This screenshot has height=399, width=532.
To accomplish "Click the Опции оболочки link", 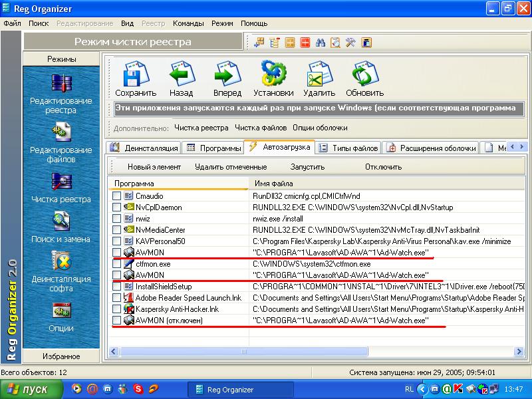I will pos(320,128).
